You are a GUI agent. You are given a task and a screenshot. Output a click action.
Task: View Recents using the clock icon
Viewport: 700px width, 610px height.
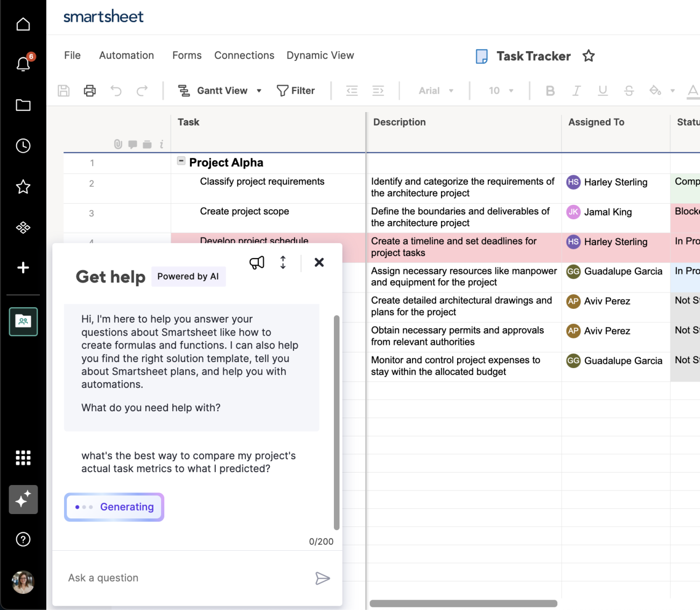(23, 145)
